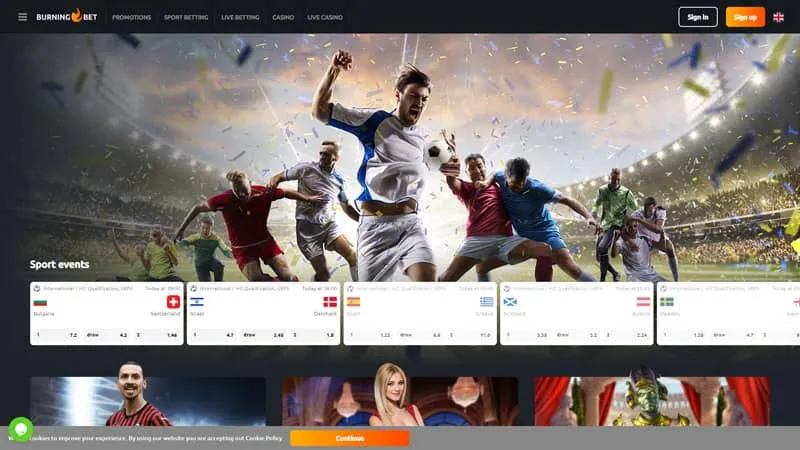Click the Denmark team name
The height and width of the screenshot is (450, 800).
coord(325,314)
